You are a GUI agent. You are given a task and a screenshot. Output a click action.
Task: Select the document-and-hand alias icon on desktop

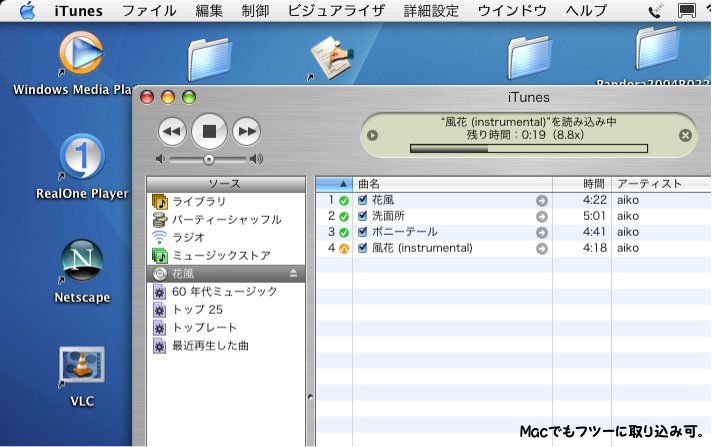tap(331, 58)
